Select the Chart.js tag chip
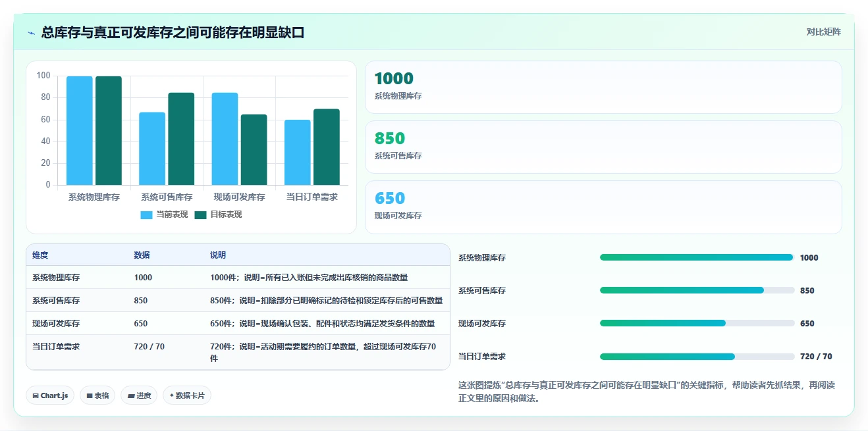 [x=50, y=395]
